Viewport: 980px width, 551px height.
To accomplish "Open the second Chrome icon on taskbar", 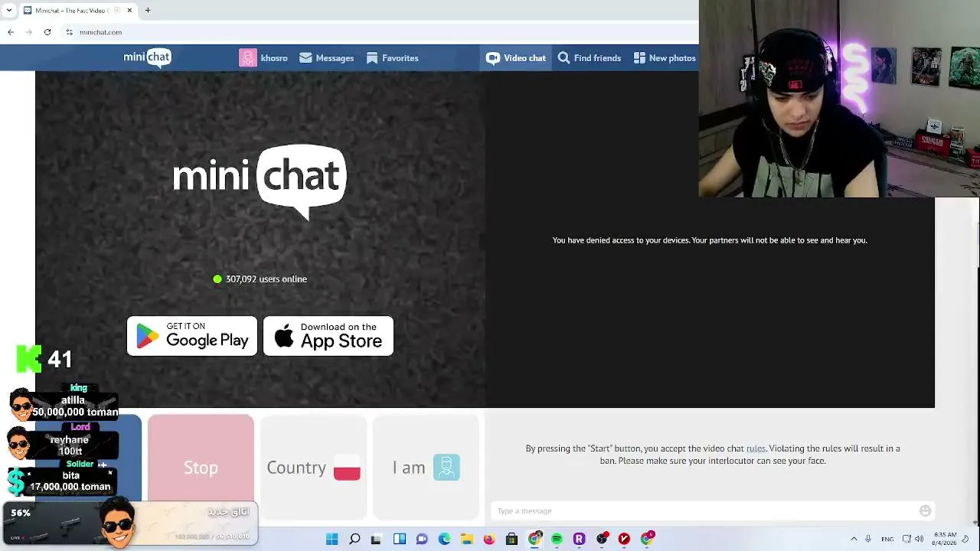I will 647,539.
